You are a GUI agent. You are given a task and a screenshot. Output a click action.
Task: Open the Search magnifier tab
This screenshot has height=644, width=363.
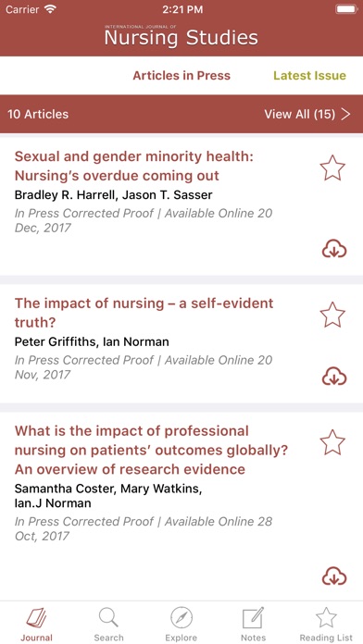pos(108,618)
